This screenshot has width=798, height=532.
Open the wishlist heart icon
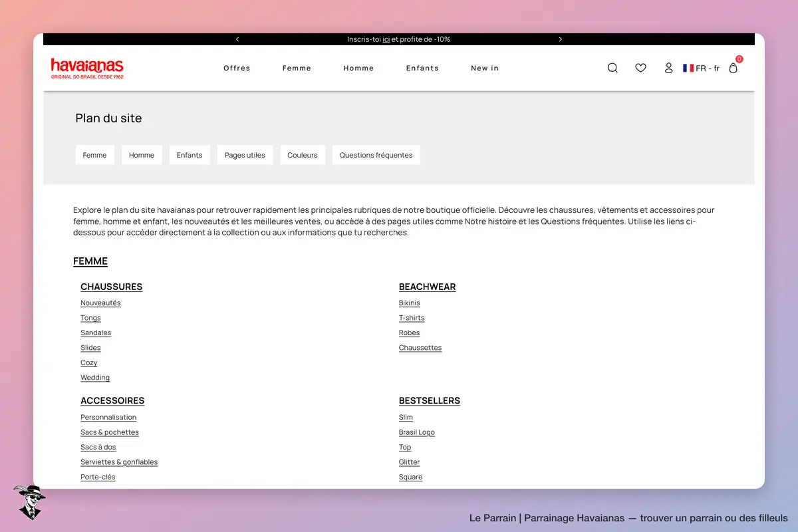[x=640, y=68]
